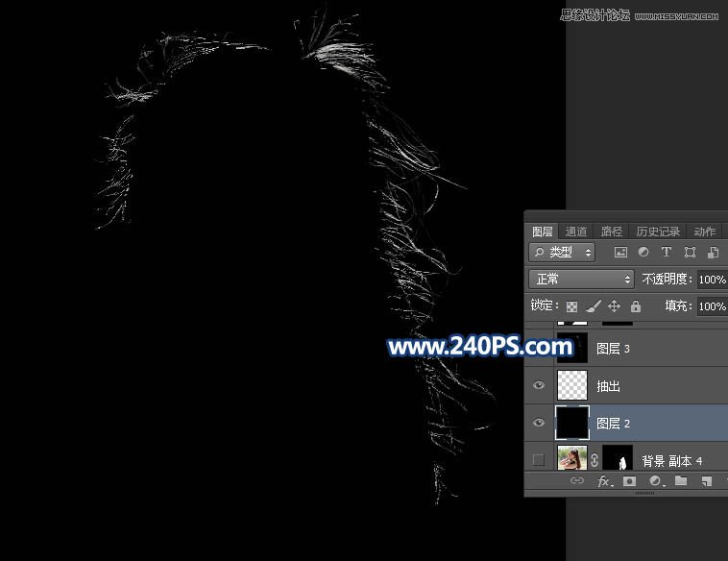The width and height of the screenshot is (728, 561).
Task: Click the 不透明度 label
Action: (667, 279)
